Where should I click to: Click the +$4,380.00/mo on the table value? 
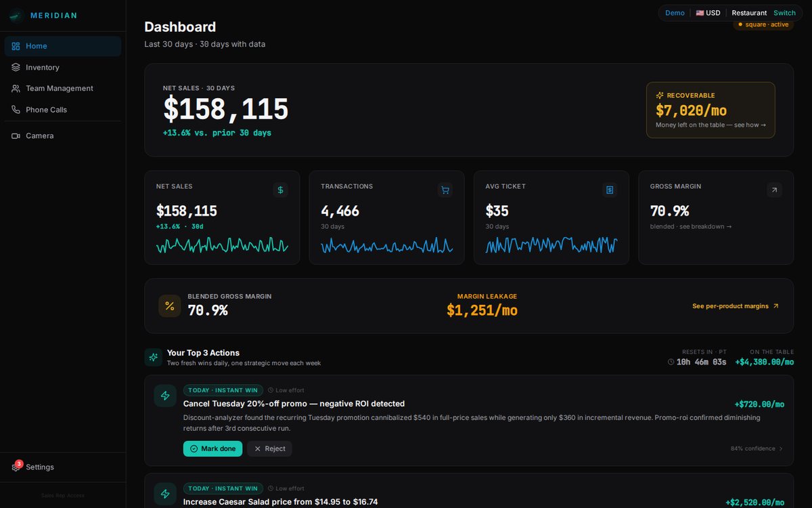pos(765,362)
